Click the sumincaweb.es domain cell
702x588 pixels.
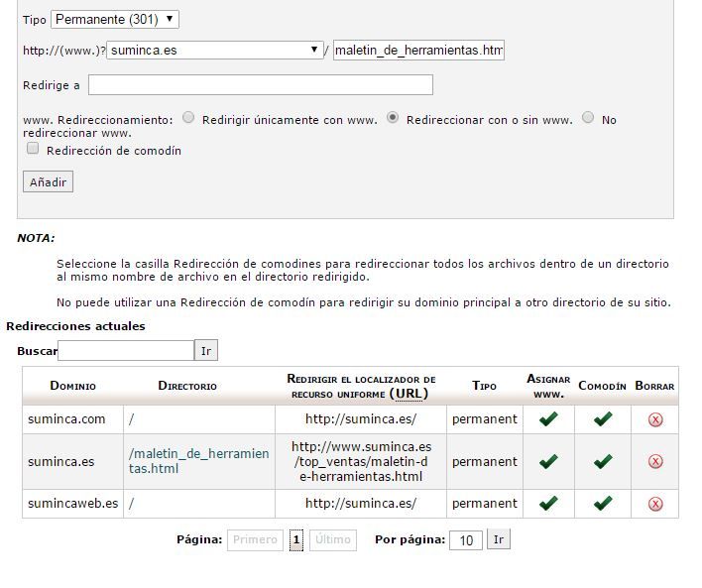tap(73, 504)
